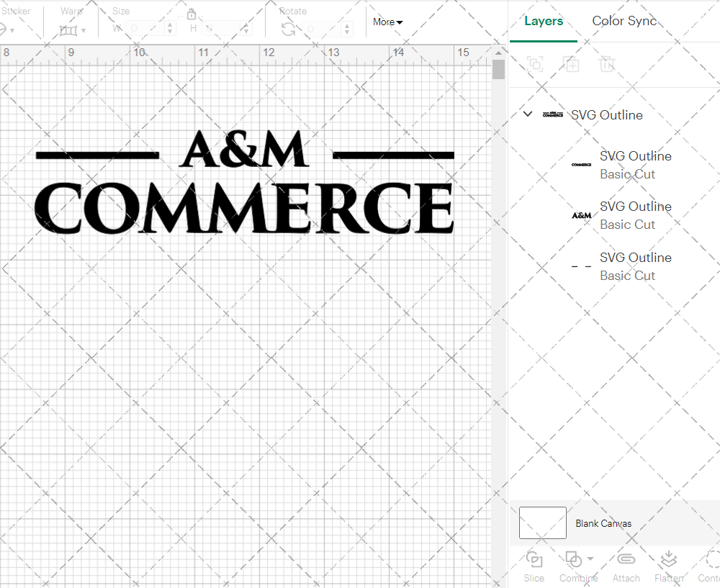Select the Flatten tool
The width and height of the screenshot is (720, 588).
pyautogui.click(x=669, y=566)
